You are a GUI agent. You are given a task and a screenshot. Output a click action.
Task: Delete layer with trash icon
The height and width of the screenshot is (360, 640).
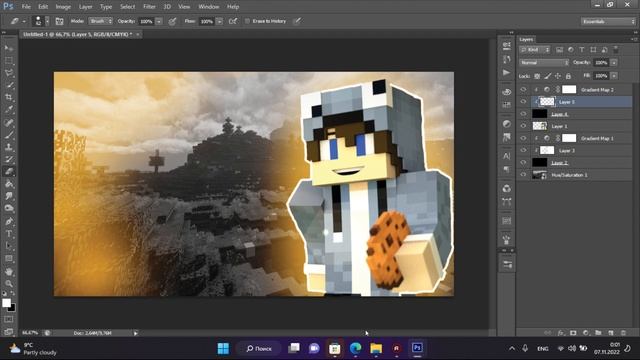623,333
